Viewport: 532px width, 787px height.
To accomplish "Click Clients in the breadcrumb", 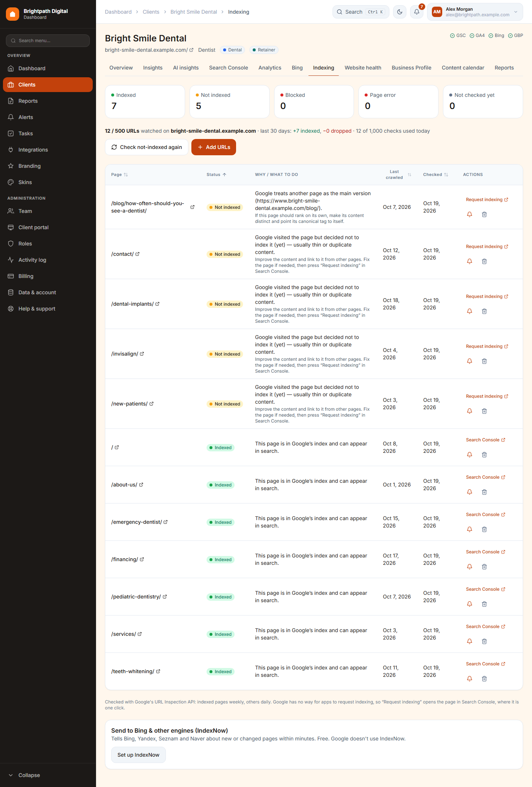I will point(151,12).
